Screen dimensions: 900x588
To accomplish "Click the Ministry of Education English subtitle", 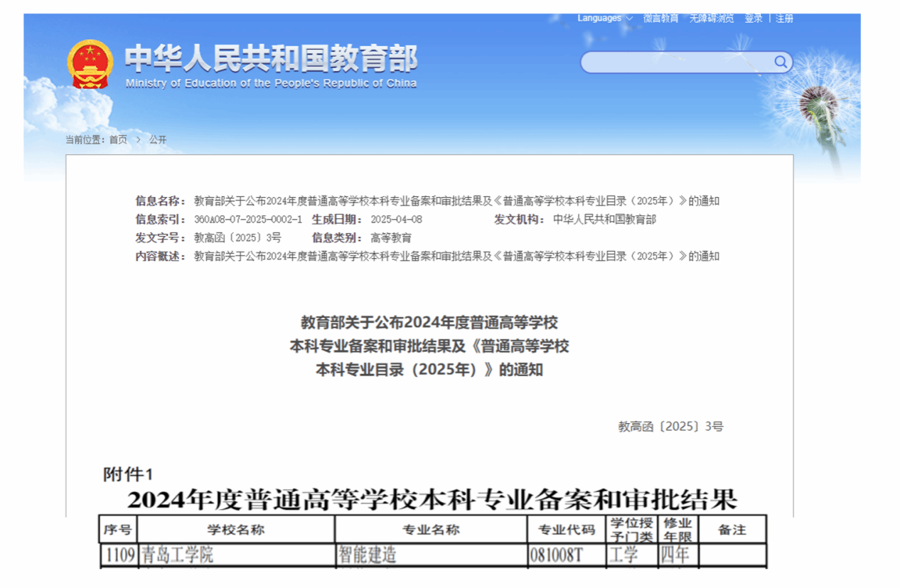I will pyautogui.click(x=271, y=84).
